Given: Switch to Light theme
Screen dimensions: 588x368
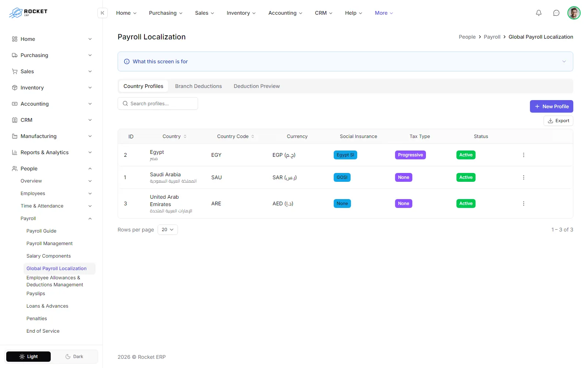Looking at the screenshot, I should point(28,357).
